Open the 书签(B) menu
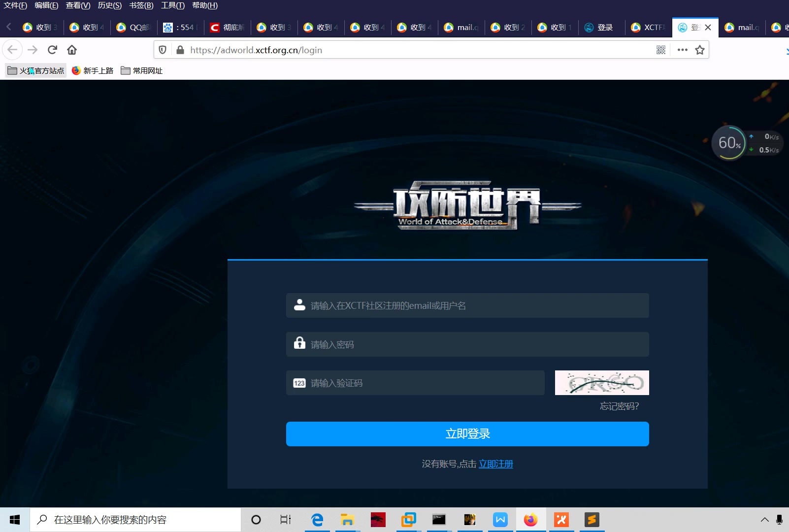The image size is (789, 532). click(141, 5)
